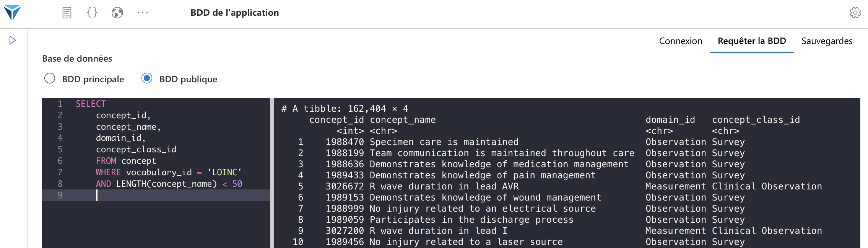Viewport: 868px width, 248px height.
Task: Select the BDD principale radio button
Action: (x=50, y=78)
